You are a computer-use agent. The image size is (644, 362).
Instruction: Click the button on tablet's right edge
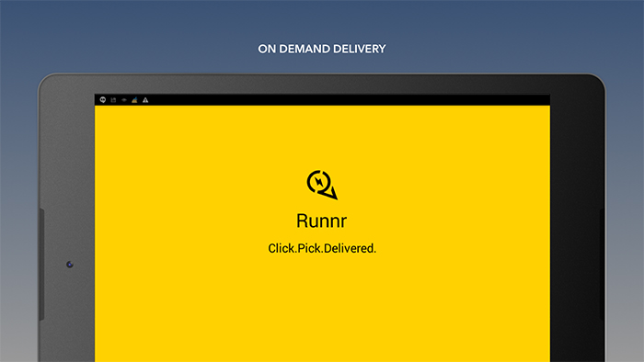pyautogui.click(x=602, y=265)
